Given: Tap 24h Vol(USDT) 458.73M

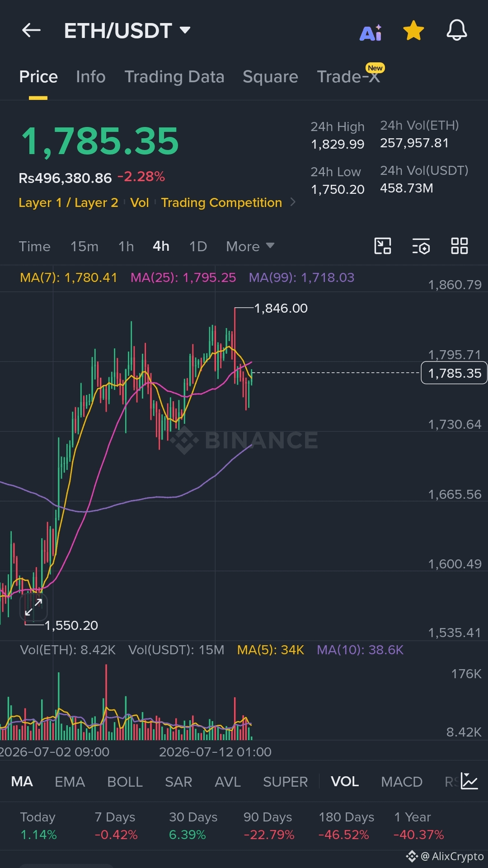Looking at the screenshot, I should [x=407, y=188].
